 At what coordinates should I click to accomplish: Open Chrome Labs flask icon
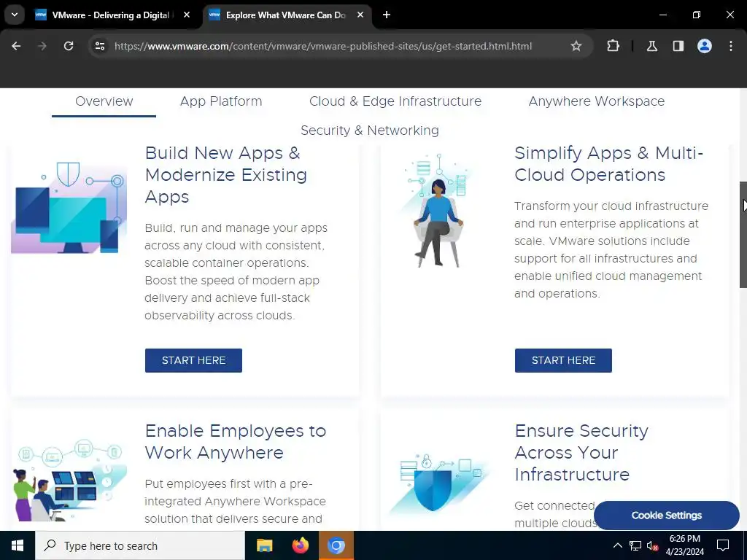pyautogui.click(x=651, y=46)
